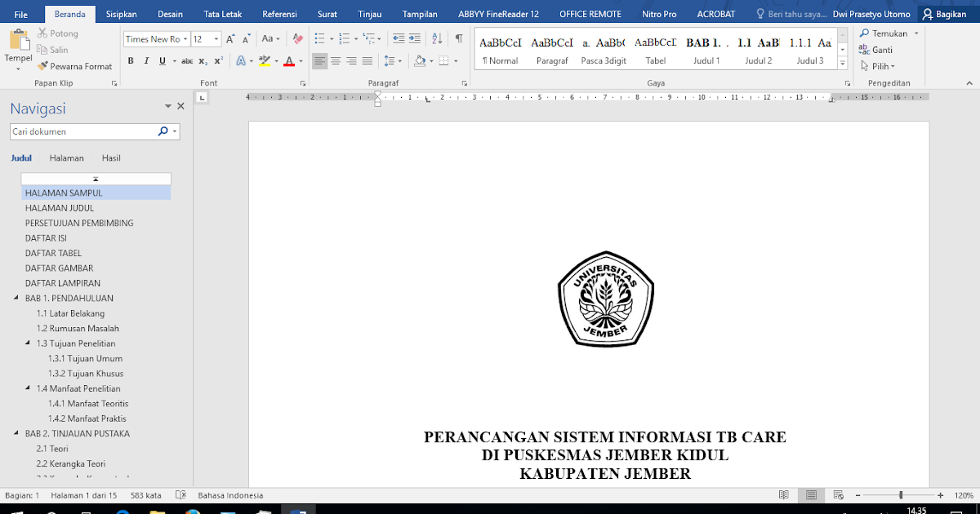The height and width of the screenshot is (514, 980).
Task: Apply red font color
Action: click(x=289, y=61)
